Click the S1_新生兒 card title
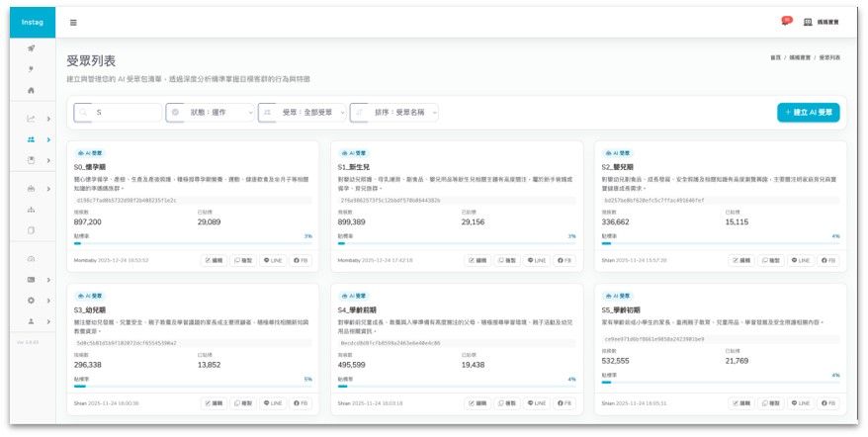 354,167
